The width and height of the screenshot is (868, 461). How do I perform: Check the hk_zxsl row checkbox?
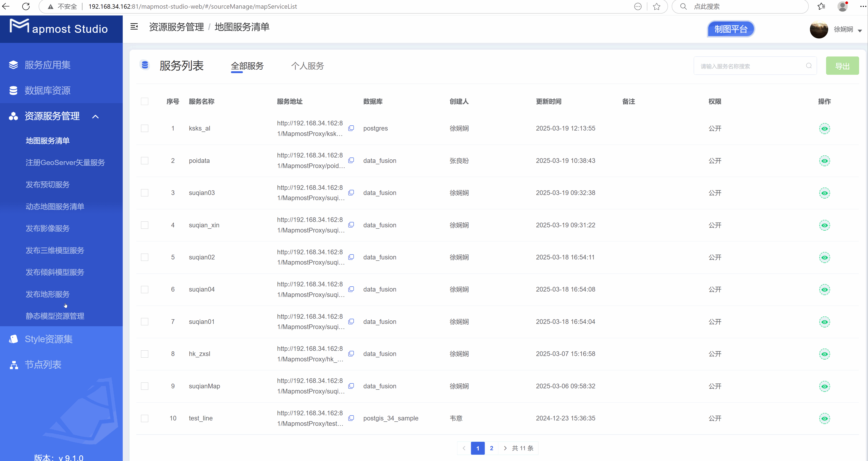[x=145, y=354]
